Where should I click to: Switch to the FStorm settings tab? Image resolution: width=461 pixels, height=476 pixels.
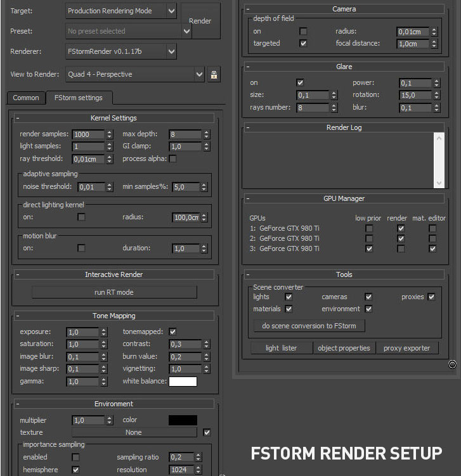79,98
